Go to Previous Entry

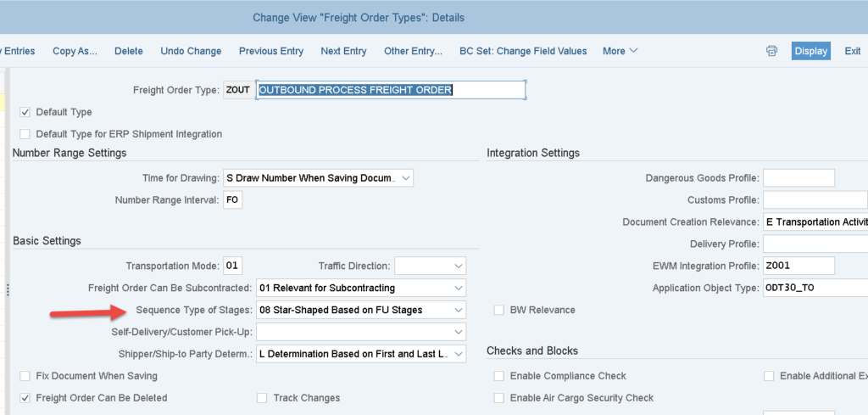pyautogui.click(x=270, y=51)
